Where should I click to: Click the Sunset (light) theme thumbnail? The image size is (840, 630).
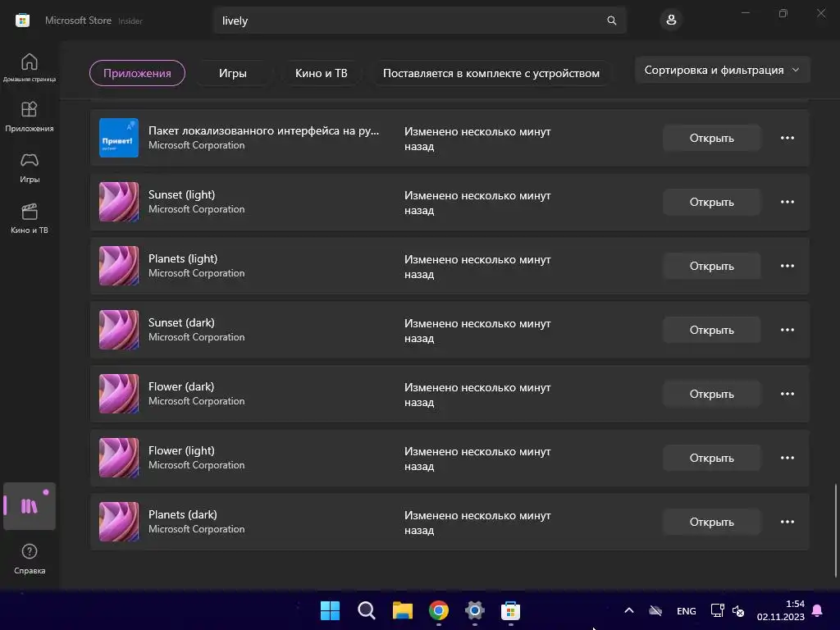tap(119, 202)
